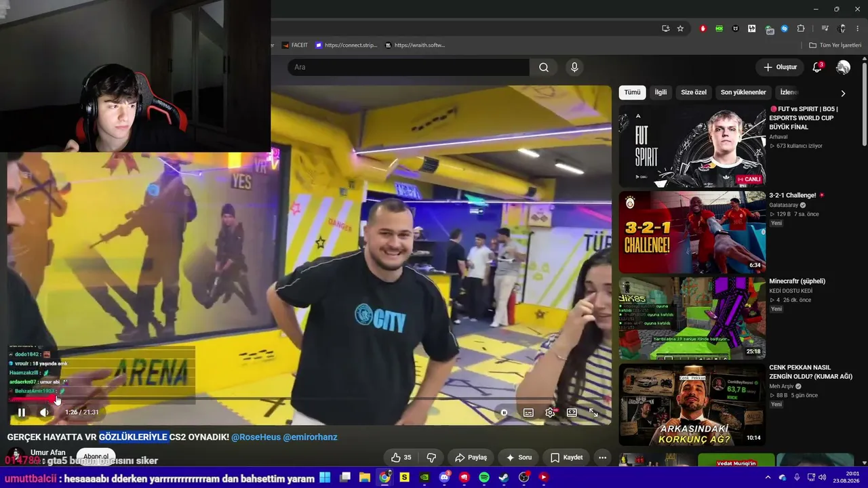Toggle subtitles/captions button in the player
This screenshot has height=488, width=868.
click(x=528, y=412)
